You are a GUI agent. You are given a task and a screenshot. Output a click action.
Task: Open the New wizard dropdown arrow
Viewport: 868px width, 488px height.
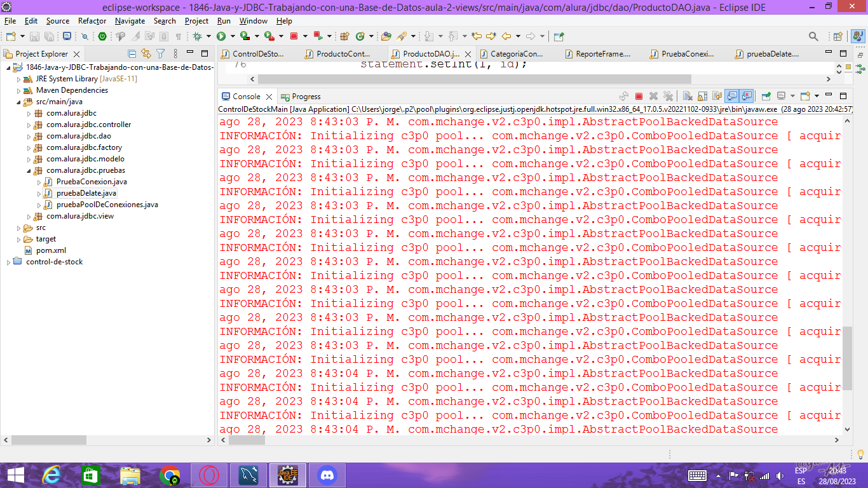(22, 36)
